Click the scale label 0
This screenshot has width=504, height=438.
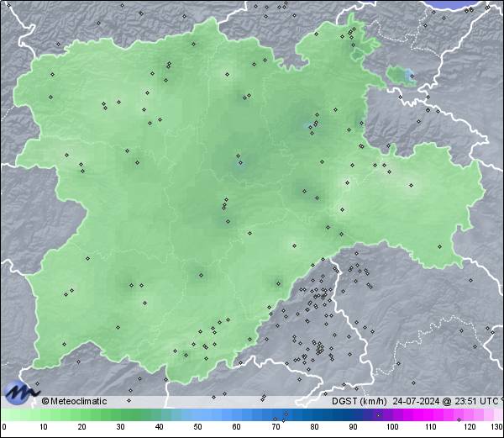pyautogui.click(x=4, y=427)
